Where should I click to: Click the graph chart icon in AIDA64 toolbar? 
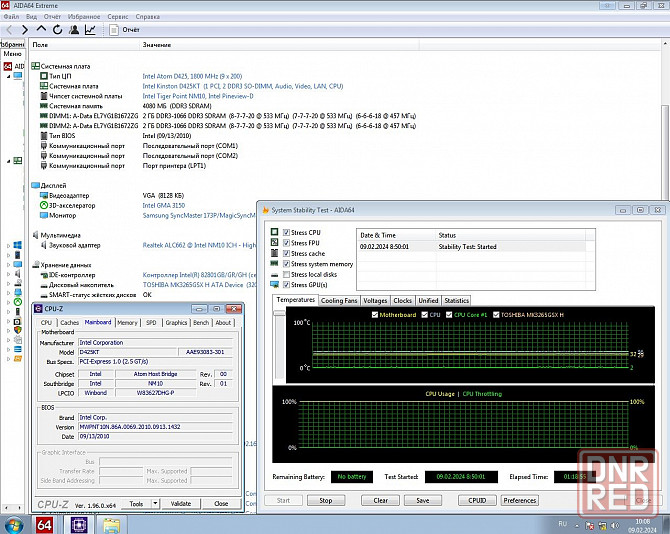(90, 30)
